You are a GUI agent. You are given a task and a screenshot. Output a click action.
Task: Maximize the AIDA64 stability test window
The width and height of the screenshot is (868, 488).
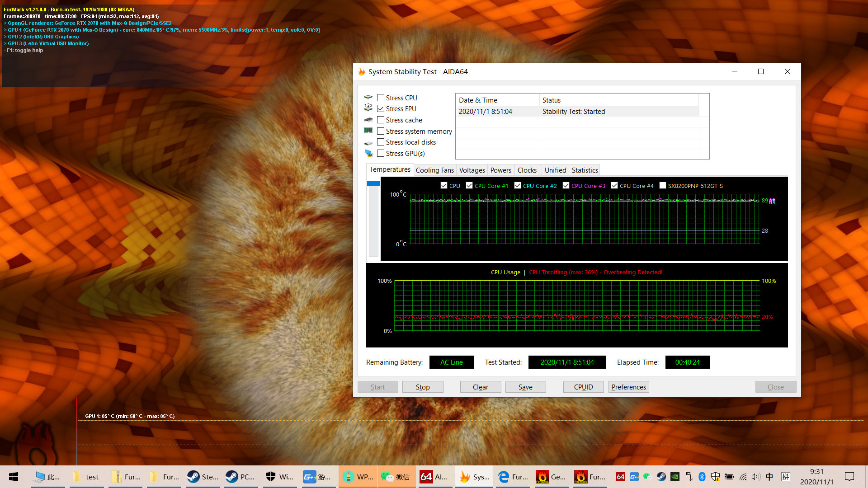(761, 71)
